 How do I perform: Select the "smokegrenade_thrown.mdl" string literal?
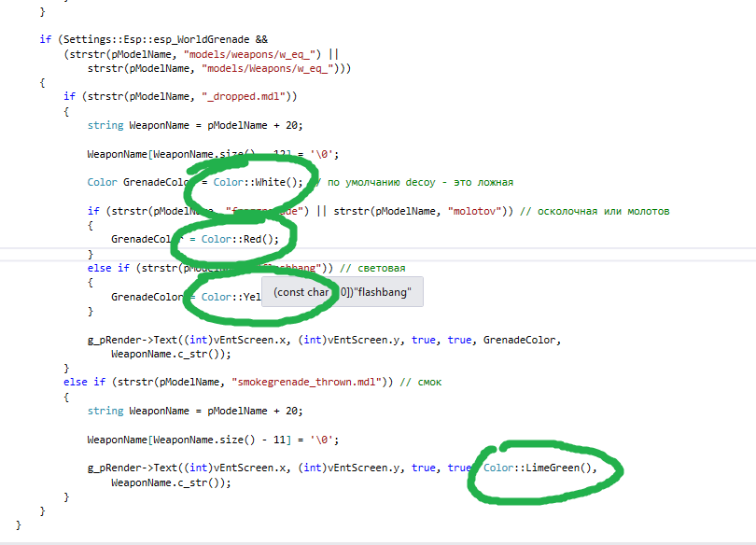coord(310,382)
